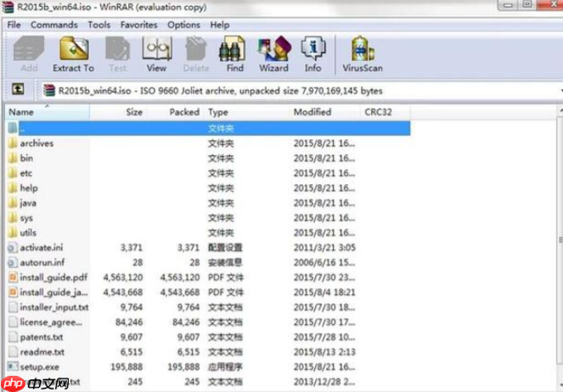
Task: Select the utils folder icon
Action: click(x=13, y=232)
